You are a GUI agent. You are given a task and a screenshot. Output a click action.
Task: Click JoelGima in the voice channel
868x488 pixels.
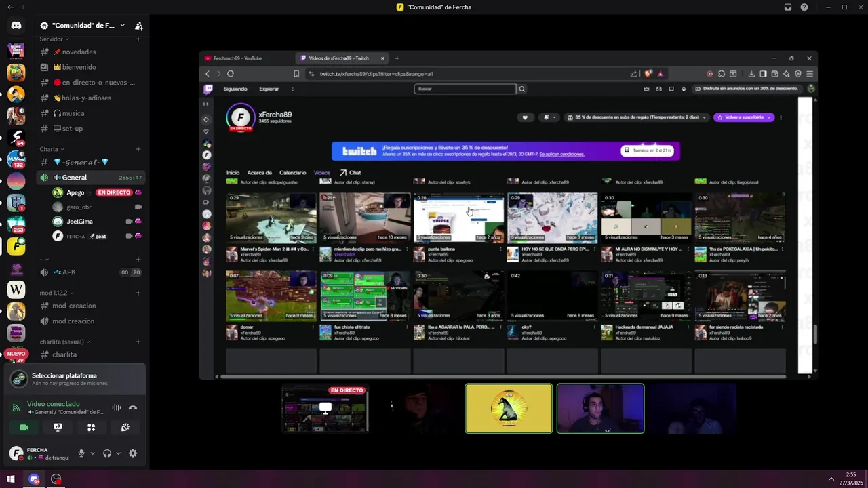[x=79, y=222]
